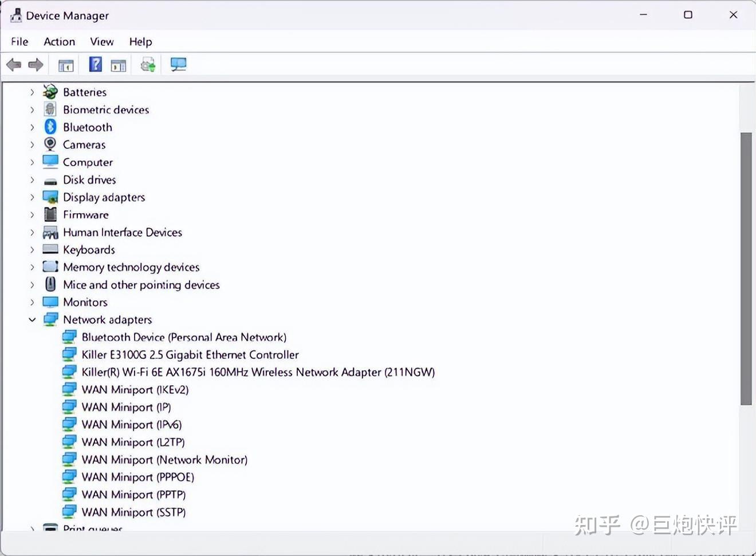Expand the Bluetooth node

tap(32, 127)
